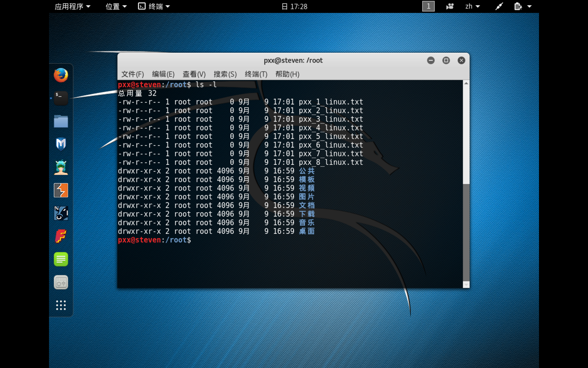Open the 帮助(H) help menu
588x368 pixels.
[287, 74]
